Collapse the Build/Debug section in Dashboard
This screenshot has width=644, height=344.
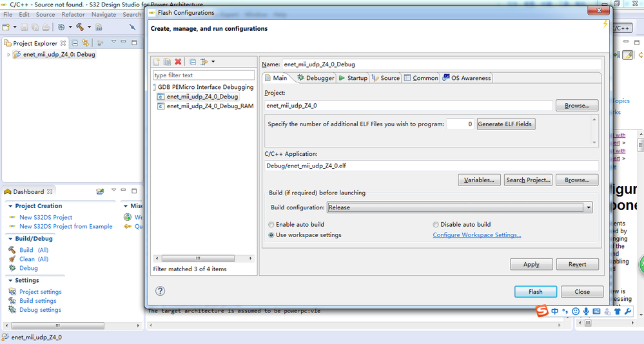tap(10, 238)
